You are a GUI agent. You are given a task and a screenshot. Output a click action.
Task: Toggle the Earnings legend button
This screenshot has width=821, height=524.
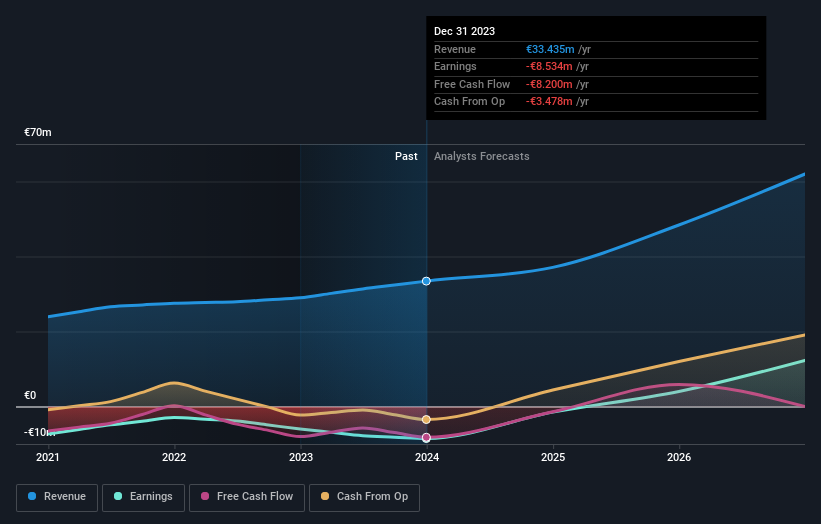(143, 497)
